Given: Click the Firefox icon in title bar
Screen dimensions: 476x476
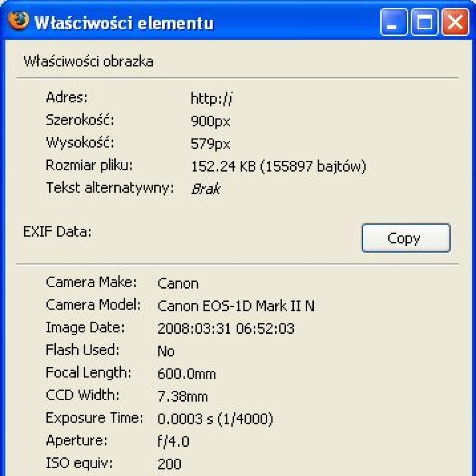Looking at the screenshot, I should [19, 21].
